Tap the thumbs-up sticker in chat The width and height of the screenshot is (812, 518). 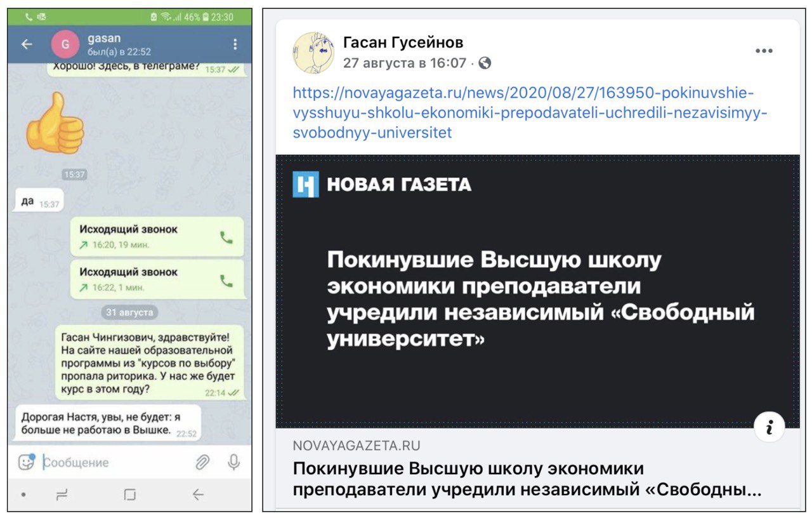pos(55,123)
